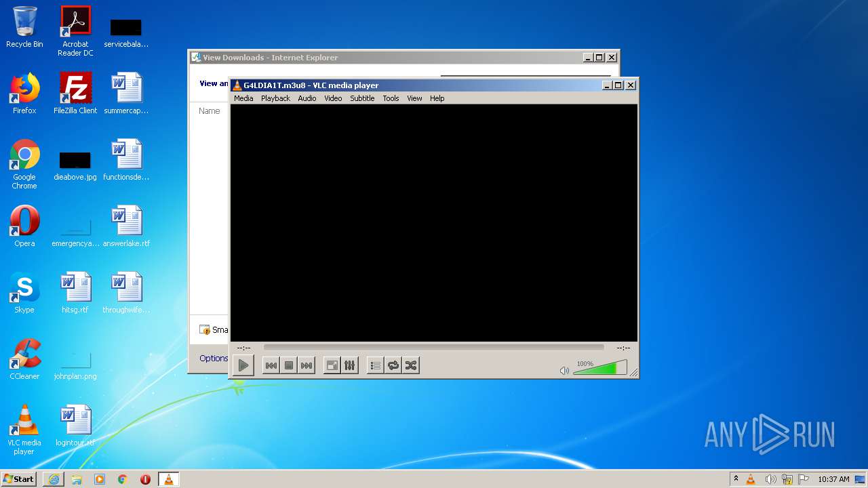Mute VLC using the speaker icon
The width and height of the screenshot is (868, 488).
point(564,370)
